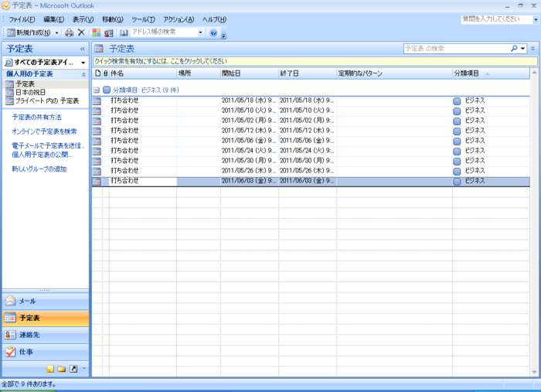Open the configure buttons arrow in the navigation pane

[x=84, y=369]
